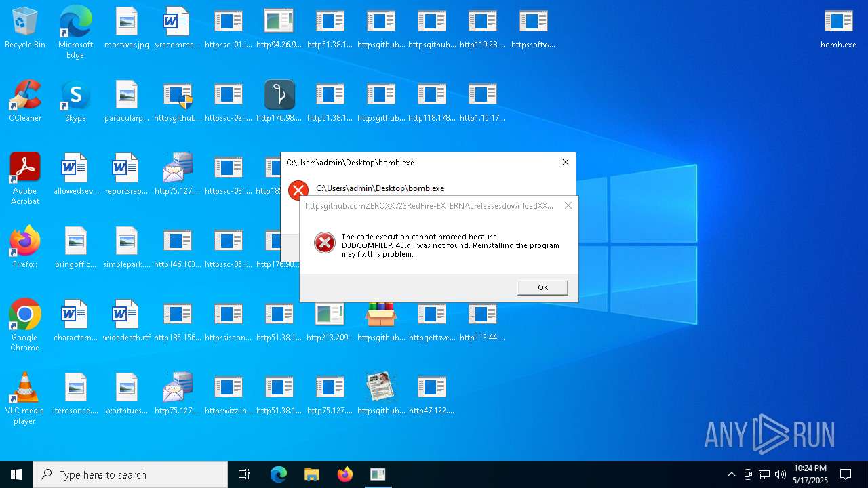The image size is (868, 488).
Task: Select the itemsonce... image file icon
Action: [x=75, y=394]
